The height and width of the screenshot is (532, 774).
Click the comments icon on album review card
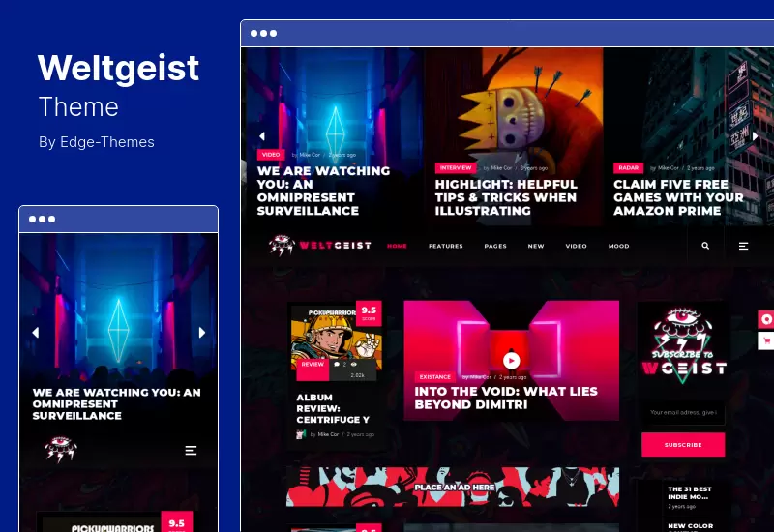pos(337,365)
